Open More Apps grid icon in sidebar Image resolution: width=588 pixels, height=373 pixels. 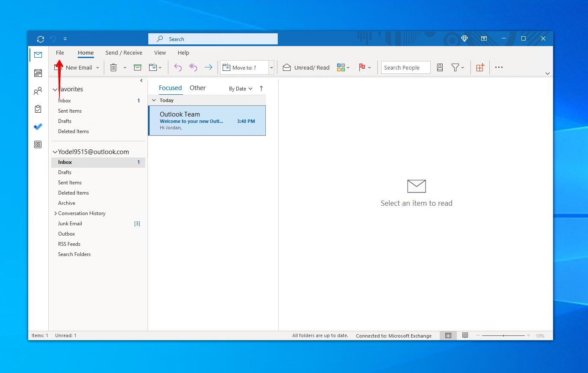pos(38,145)
